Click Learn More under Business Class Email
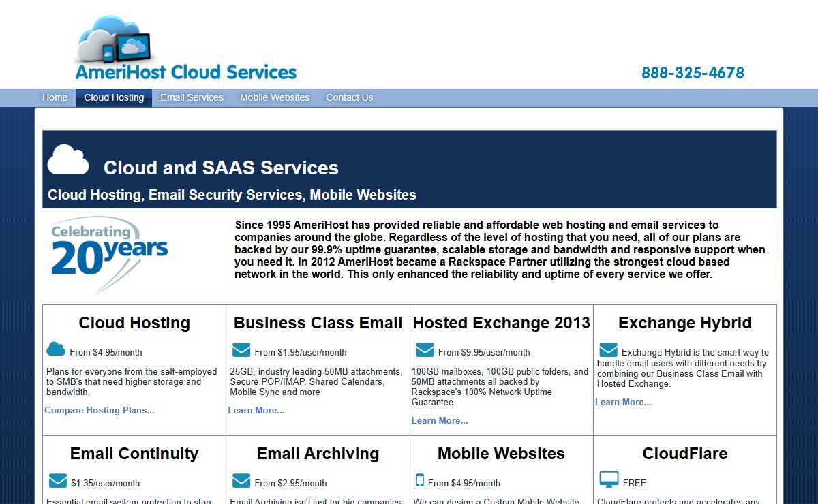Screen dimensions: 818x504 coord(256,410)
